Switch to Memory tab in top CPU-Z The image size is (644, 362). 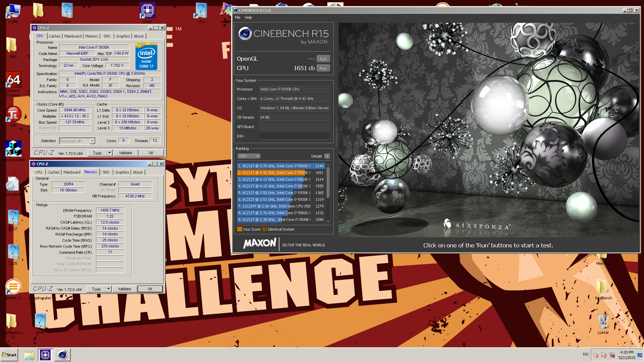92,36
